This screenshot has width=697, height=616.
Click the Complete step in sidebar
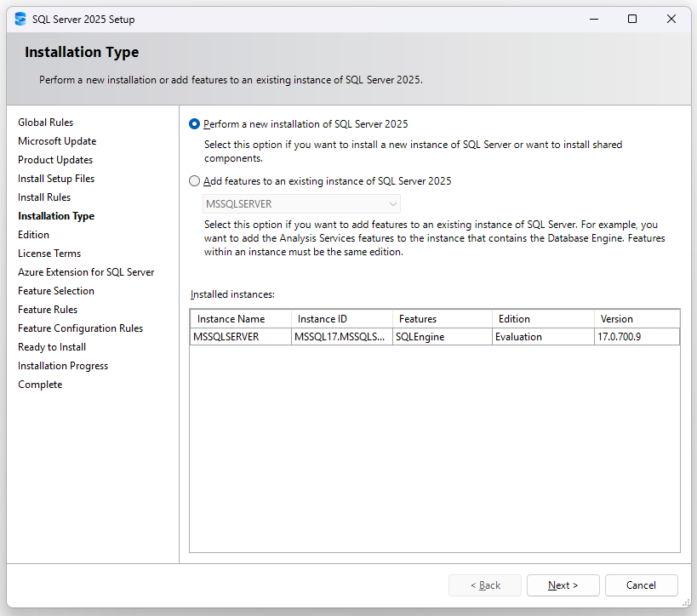coord(39,384)
